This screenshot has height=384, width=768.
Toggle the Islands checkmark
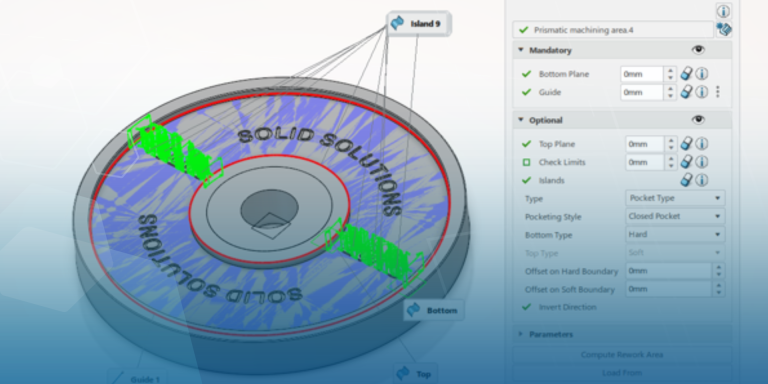pyautogui.click(x=527, y=180)
